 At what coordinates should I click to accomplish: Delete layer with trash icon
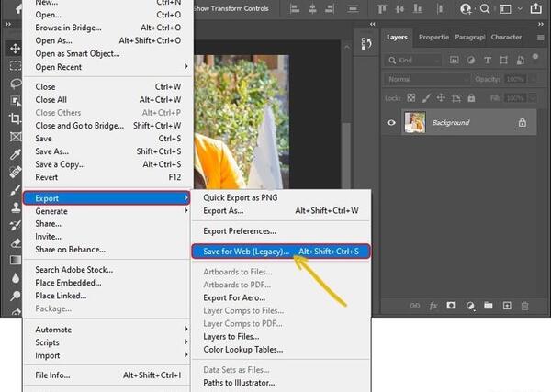click(x=524, y=306)
